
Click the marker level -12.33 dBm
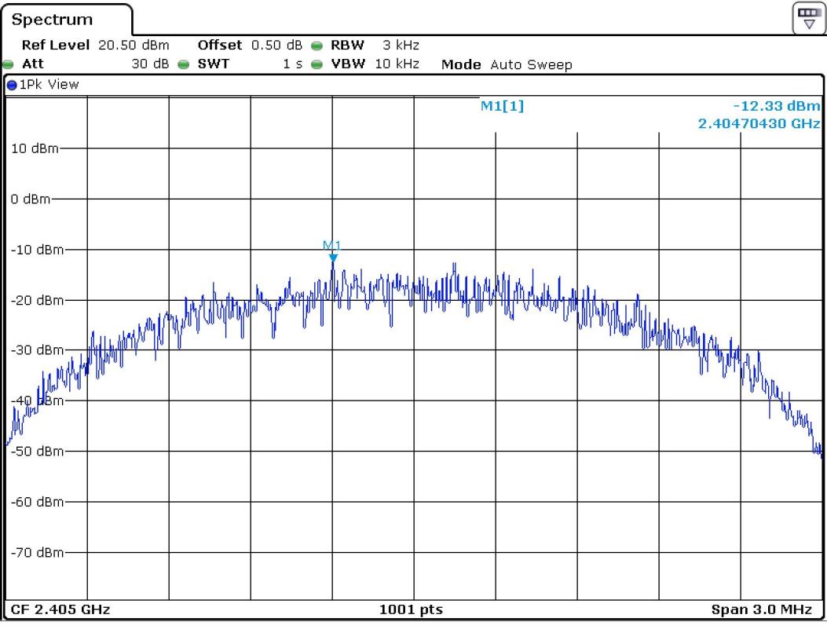[x=777, y=106]
